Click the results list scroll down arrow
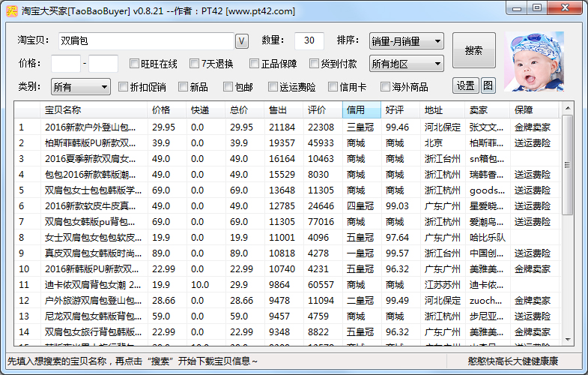The height and width of the screenshot is (375, 588). [x=568, y=340]
